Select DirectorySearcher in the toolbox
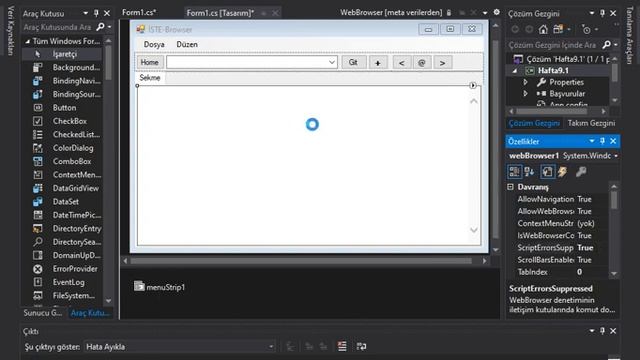 [62, 242]
